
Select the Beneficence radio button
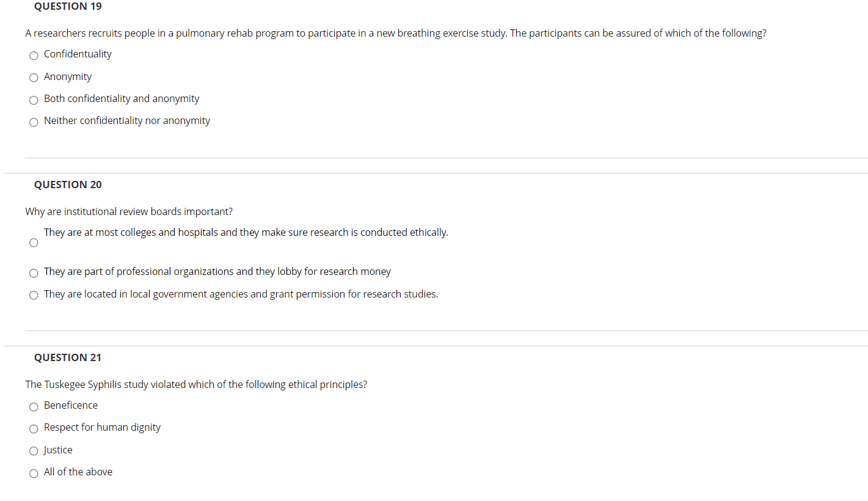click(34, 406)
